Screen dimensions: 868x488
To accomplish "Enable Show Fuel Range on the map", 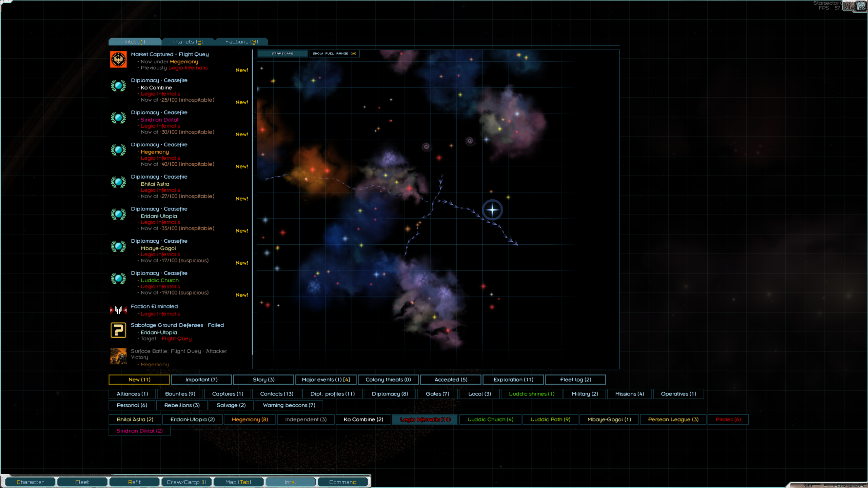I will pos(334,54).
